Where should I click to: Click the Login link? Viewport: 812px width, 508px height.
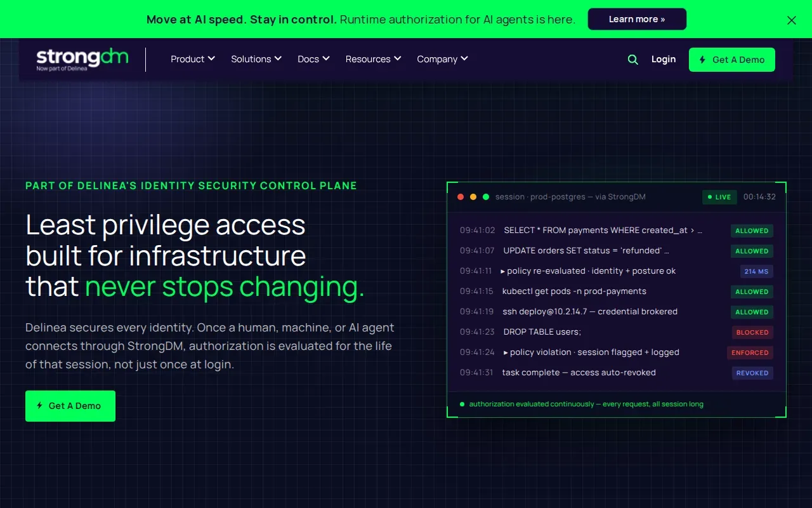664,59
